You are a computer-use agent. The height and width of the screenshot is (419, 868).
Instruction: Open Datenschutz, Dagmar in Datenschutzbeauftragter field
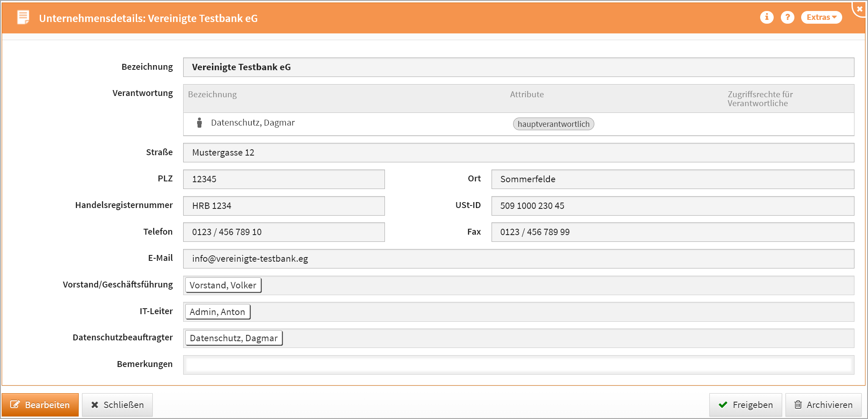pos(233,338)
